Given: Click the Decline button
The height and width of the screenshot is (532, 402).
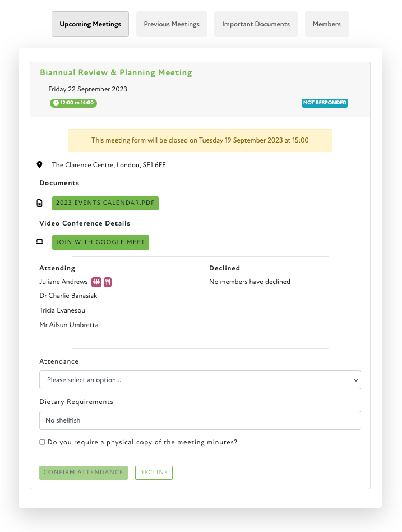Looking at the screenshot, I should click(x=154, y=473).
